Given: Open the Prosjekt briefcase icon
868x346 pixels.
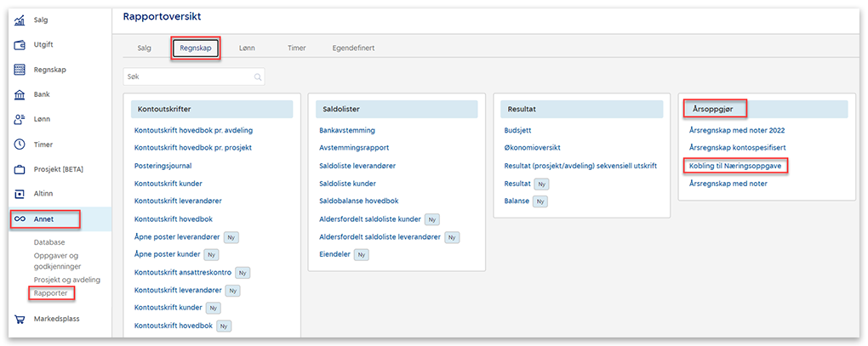Looking at the screenshot, I should [20, 169].
